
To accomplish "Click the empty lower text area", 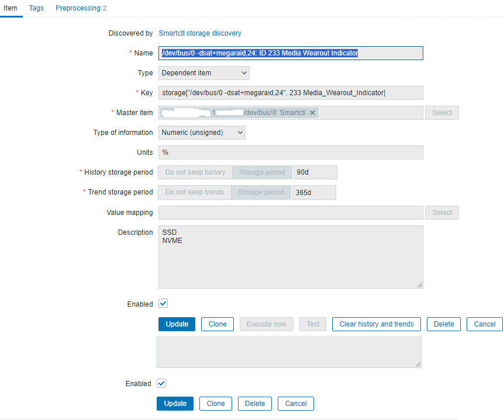I will click(x=289, y=352).
